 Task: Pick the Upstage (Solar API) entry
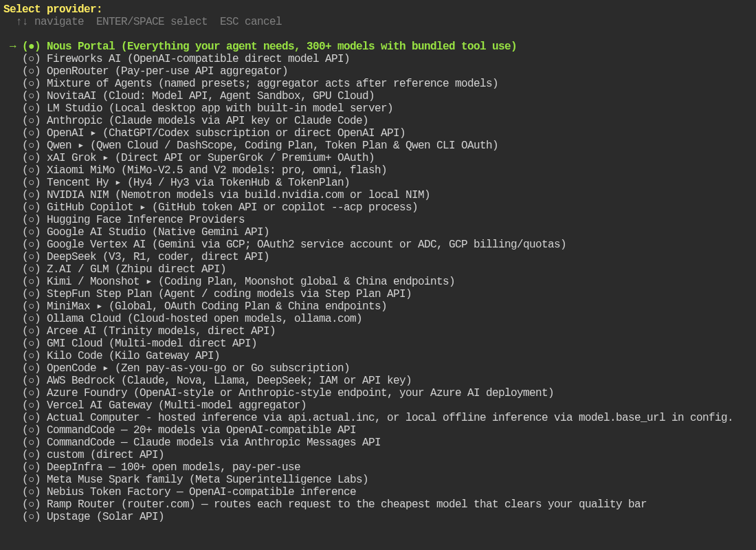[x=93, y=516]
